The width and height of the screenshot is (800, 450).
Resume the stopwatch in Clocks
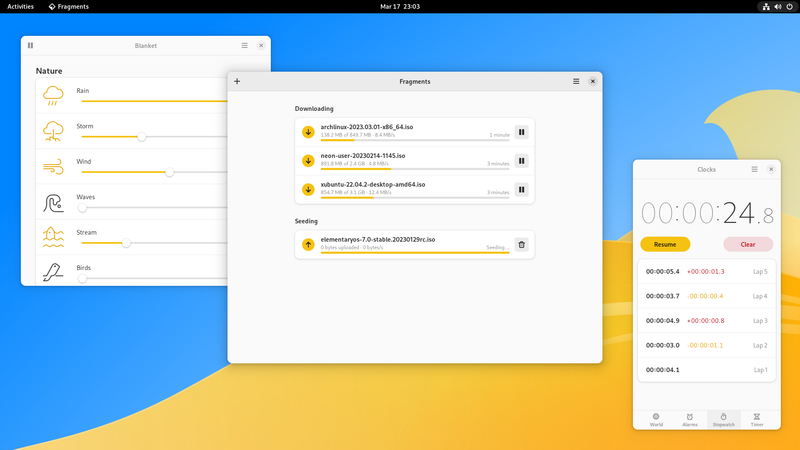point(665,244)
